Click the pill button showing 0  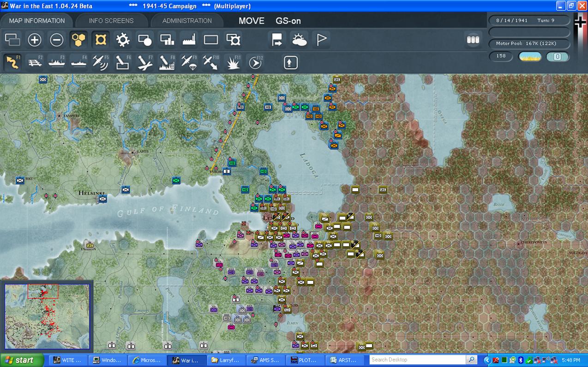pyautogui.click(x=558, y=57)
